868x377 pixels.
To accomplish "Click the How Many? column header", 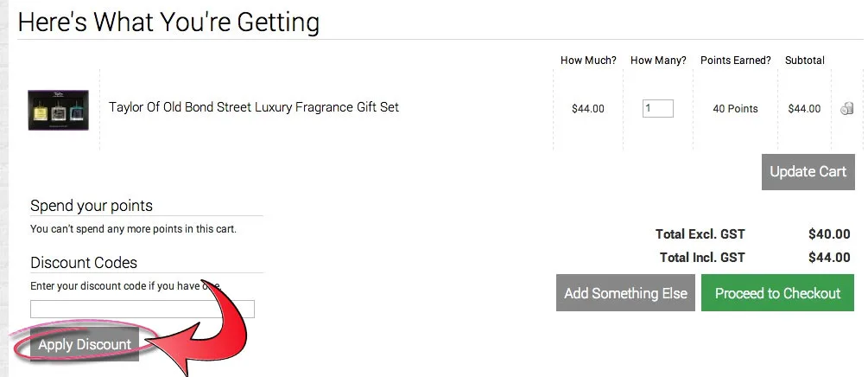I will [x=658, y=61].
